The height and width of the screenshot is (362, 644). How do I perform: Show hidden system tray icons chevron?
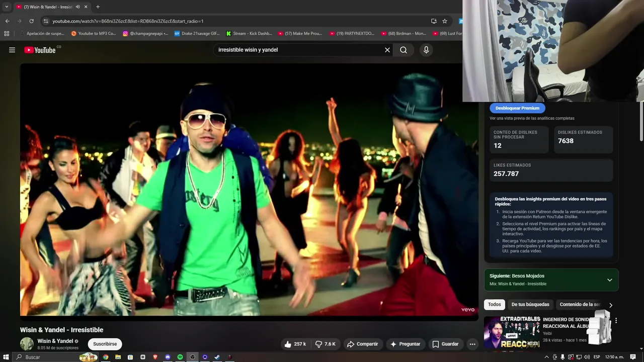pos(547,357)
